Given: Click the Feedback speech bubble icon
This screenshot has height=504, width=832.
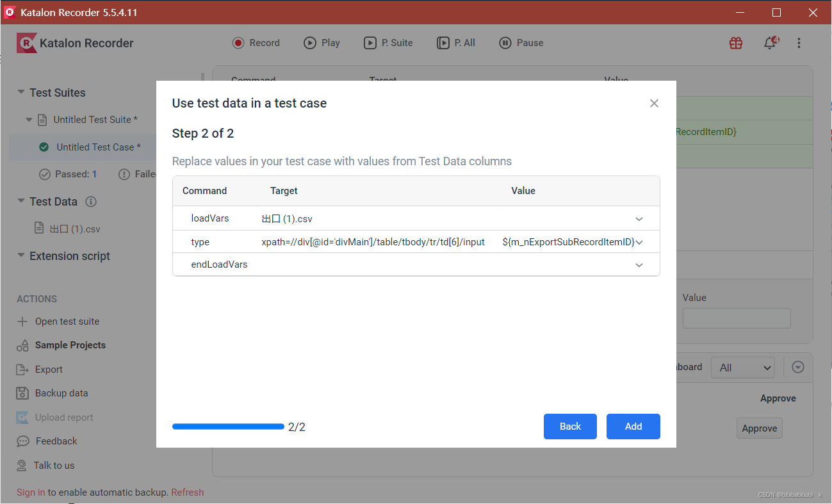Looking at the screenshot, I should pyautogui.click(x=23, y=441).
